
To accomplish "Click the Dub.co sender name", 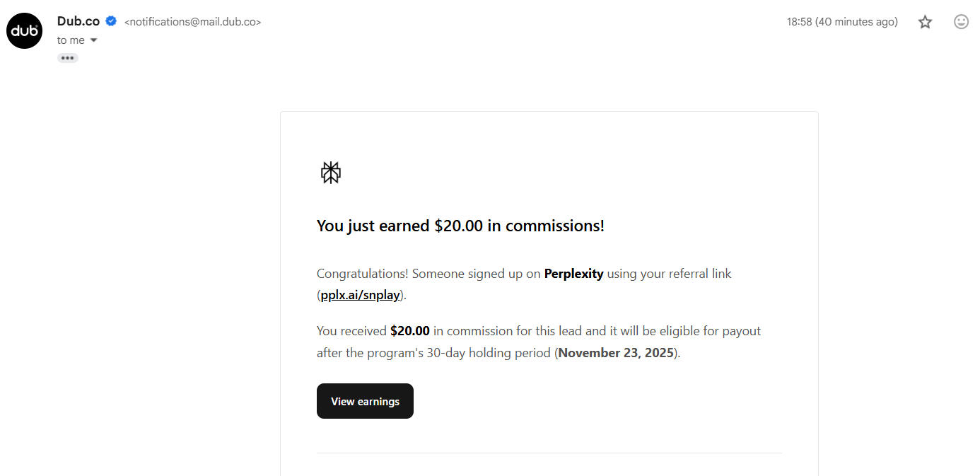I will [78, 21].
